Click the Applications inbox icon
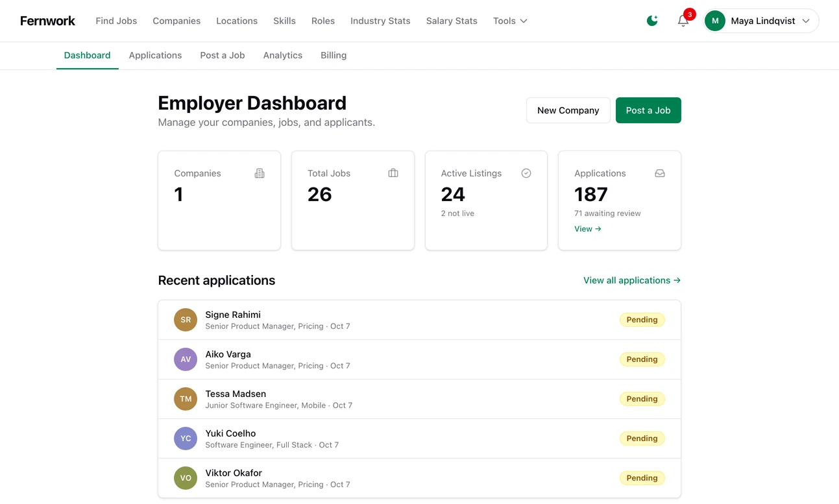Image resolution: width=839 pixels, height=504 pixels. [x=660, y=173]
